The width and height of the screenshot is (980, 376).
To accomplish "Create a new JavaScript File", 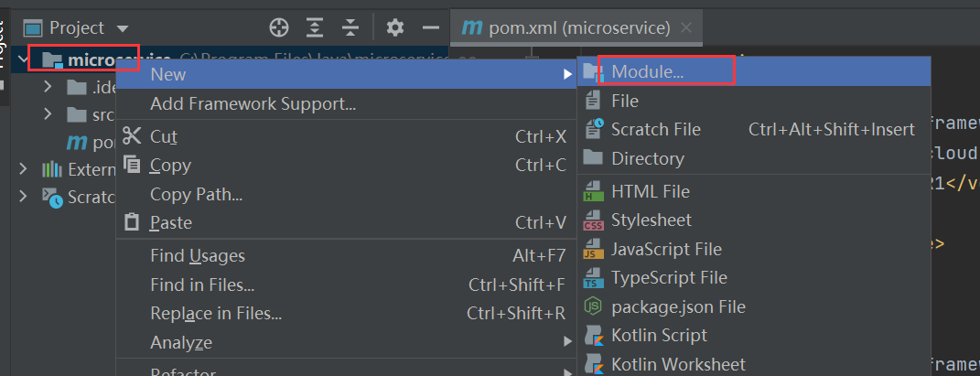I will (x=754, y=249).
